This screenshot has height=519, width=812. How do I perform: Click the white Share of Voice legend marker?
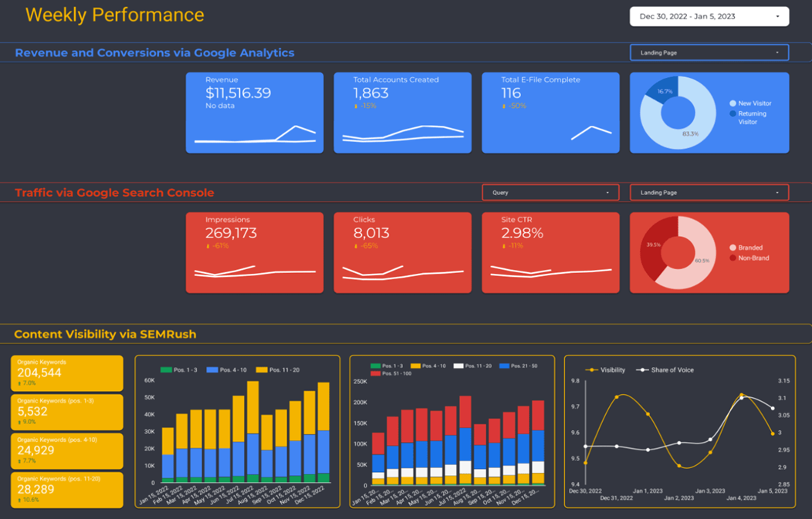point(641,370)
